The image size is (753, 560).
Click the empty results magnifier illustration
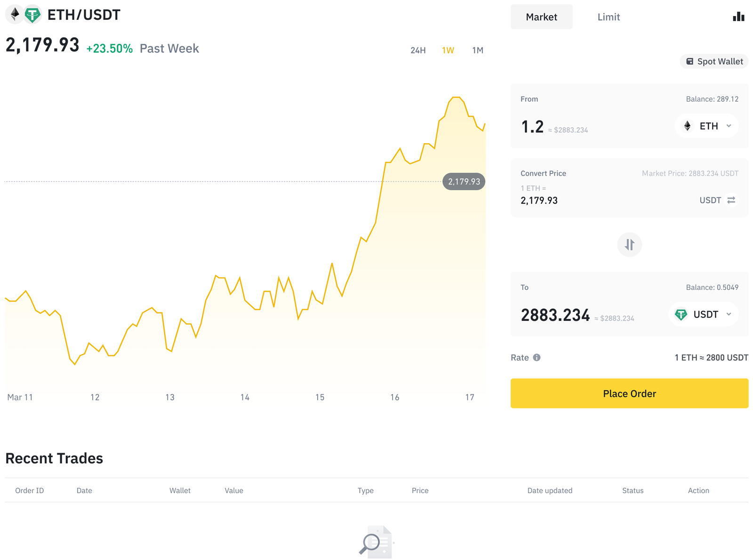coord(376,542)
